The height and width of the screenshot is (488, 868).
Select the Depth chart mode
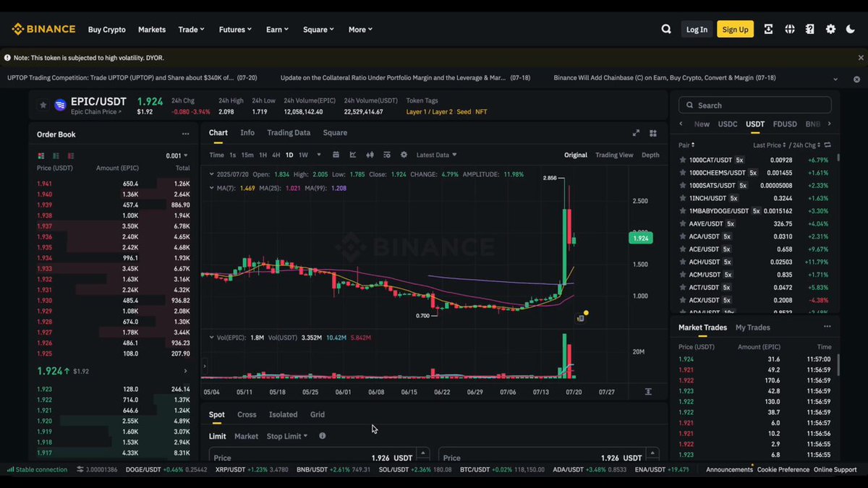(650, 155)
